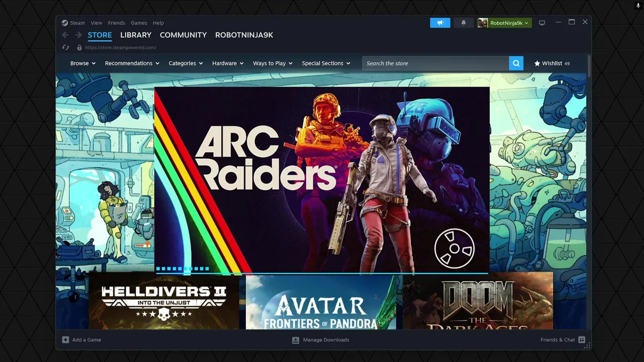Image resolution: width=644 pixels, height=362 pixels.
Task: Open Friends & Chat icon
Action: [582, 340]
